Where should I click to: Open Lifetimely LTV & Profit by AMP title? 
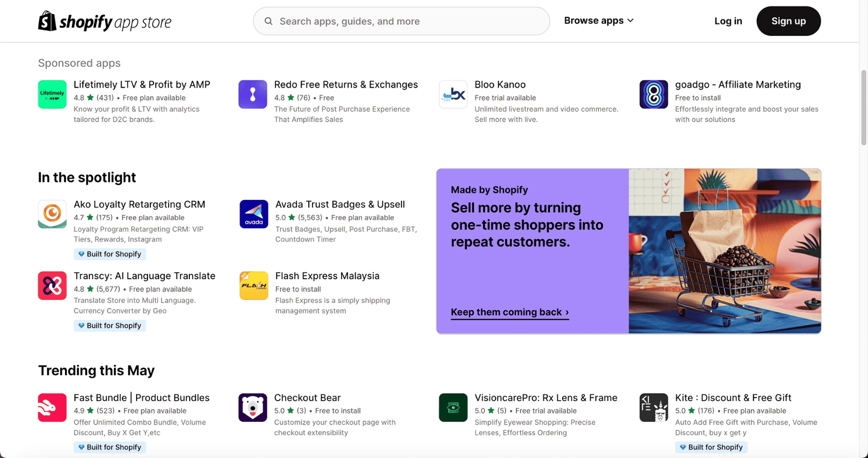142,85
